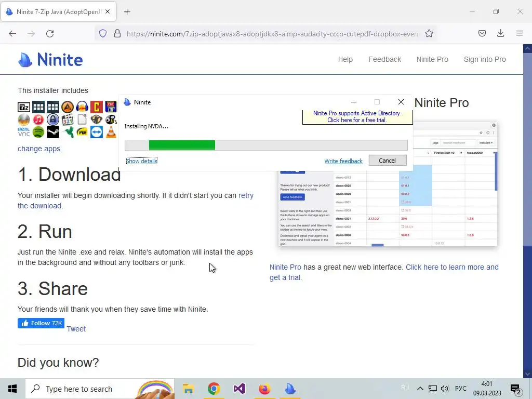Click the K-Lite Codecs 321 clapperboard icon
532x399 pixels.
[x=67, y=119]
